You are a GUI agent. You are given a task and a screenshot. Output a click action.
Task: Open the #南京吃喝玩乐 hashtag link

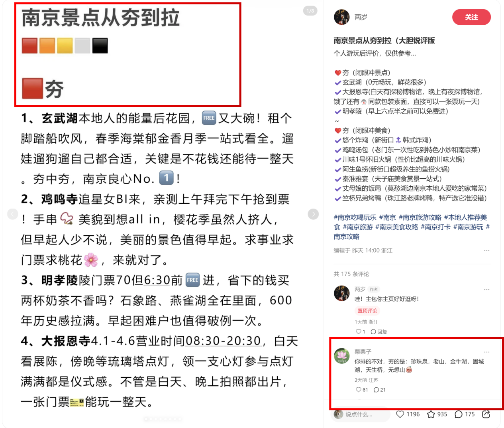[x=355, y=217]
